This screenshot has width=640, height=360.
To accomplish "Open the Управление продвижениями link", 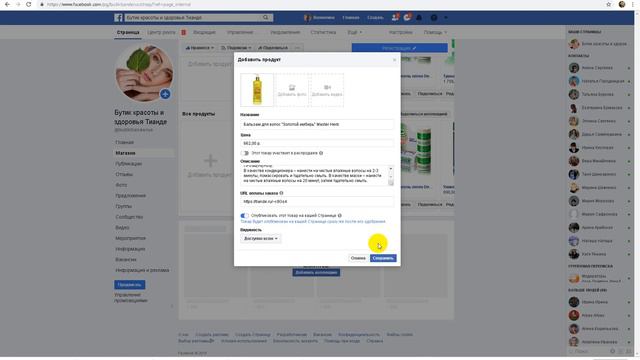I will (131, 298).
